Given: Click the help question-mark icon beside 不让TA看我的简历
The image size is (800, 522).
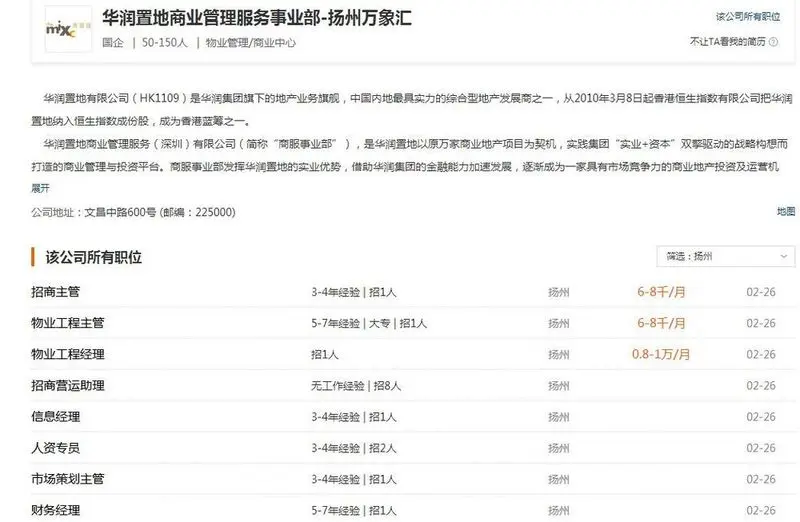Looking at the screenshot, I should (773, 42).
